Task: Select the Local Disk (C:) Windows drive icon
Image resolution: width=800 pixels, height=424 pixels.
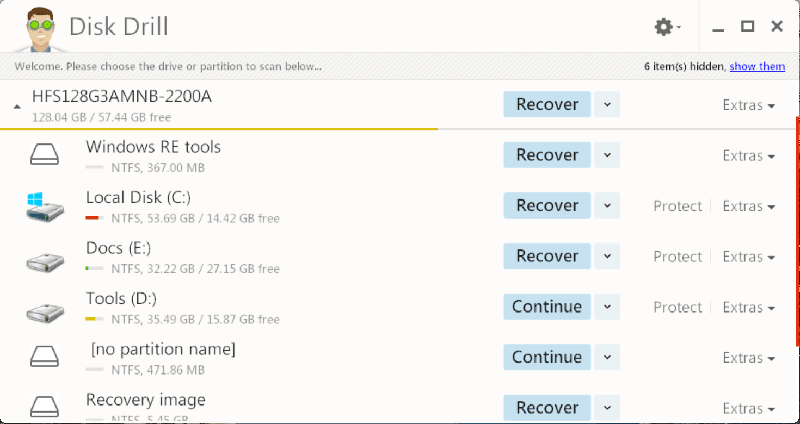Action: click(x=45, y=207)
